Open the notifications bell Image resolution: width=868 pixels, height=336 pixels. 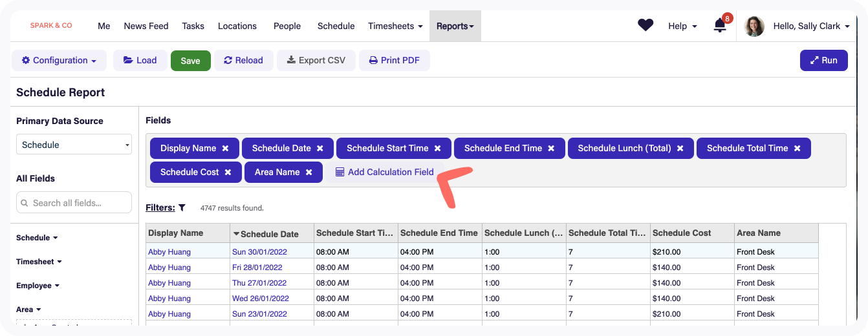point(720,26)
